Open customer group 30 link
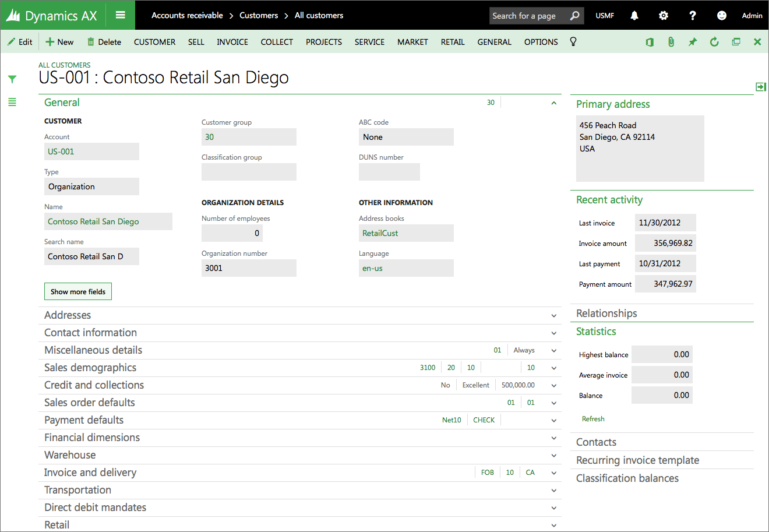The width and height of the screenshot is (769, 532). point(209,137)
